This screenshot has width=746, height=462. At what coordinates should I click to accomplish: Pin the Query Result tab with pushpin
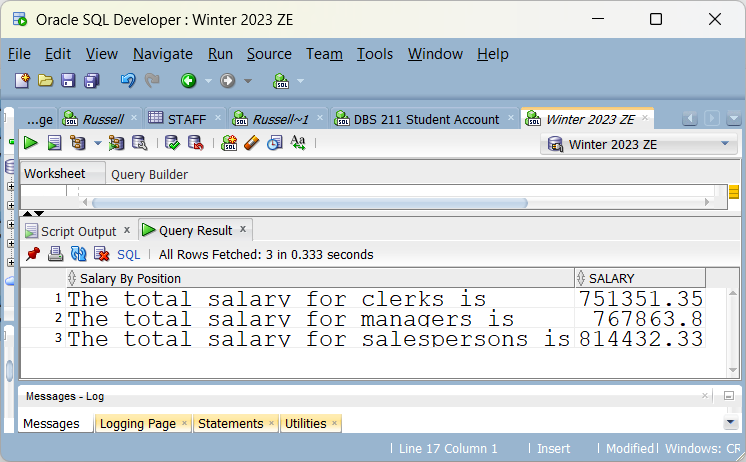32,255
